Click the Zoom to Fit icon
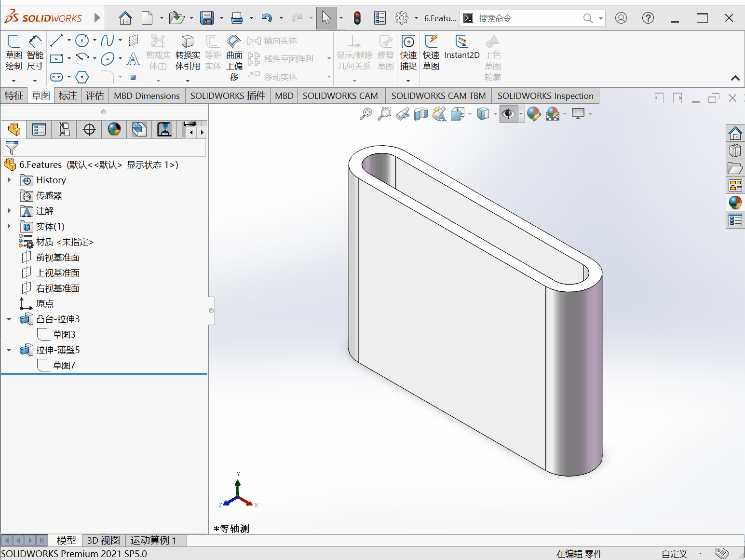 [x=366, y=114]
